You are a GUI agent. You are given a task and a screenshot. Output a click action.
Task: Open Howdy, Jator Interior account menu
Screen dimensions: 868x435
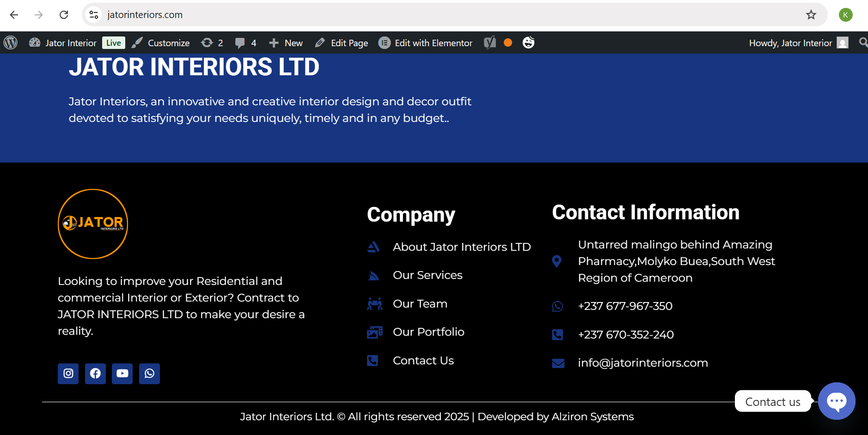(x=799, y=42)
